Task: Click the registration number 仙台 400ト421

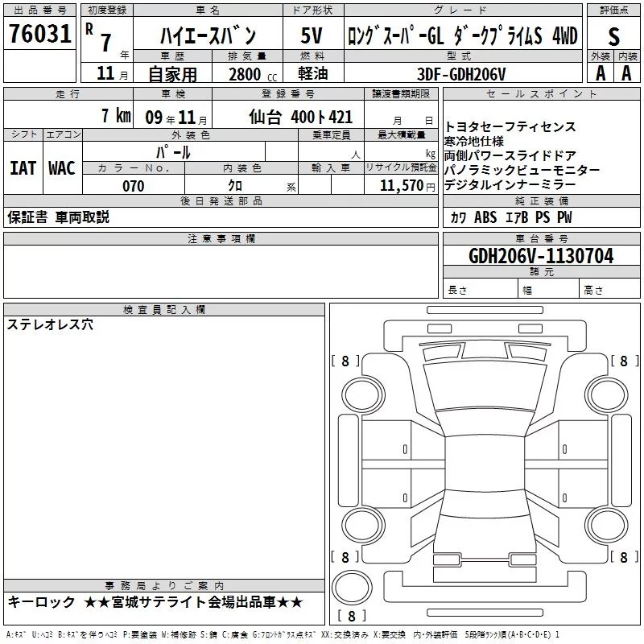Action: pos(310,117)
